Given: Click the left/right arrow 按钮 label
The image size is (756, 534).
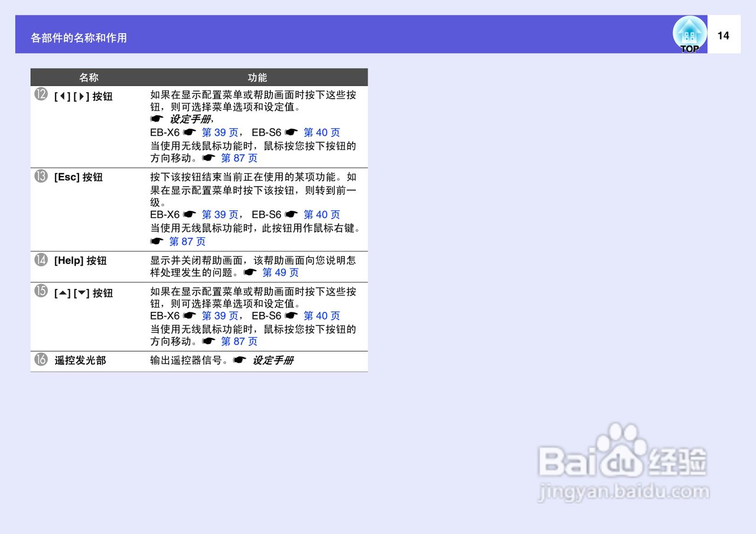Looking at the screenshot, I should pos(83,96).
